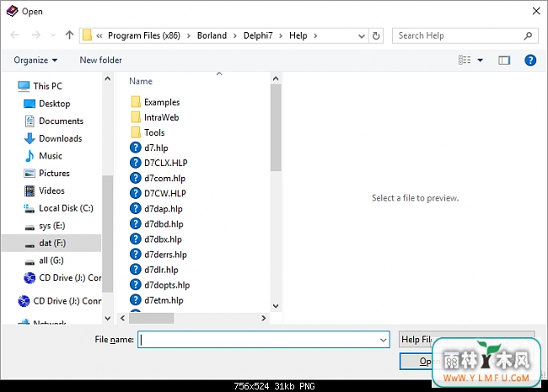The width and height of the screenshot is (548, 392).
Task: Click Help in the breadcrumb path
Action: click(x=298, y=35)
